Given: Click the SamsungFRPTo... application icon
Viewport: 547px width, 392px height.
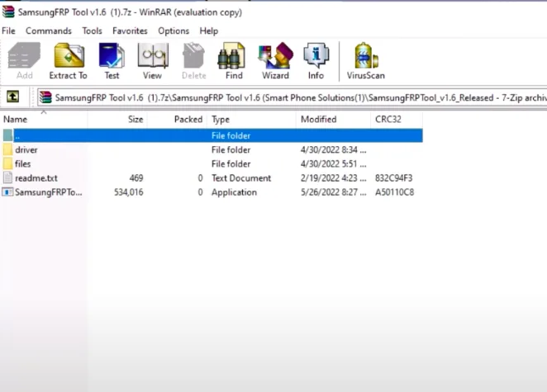Looking at the screenshot, I should pos(7,192).
